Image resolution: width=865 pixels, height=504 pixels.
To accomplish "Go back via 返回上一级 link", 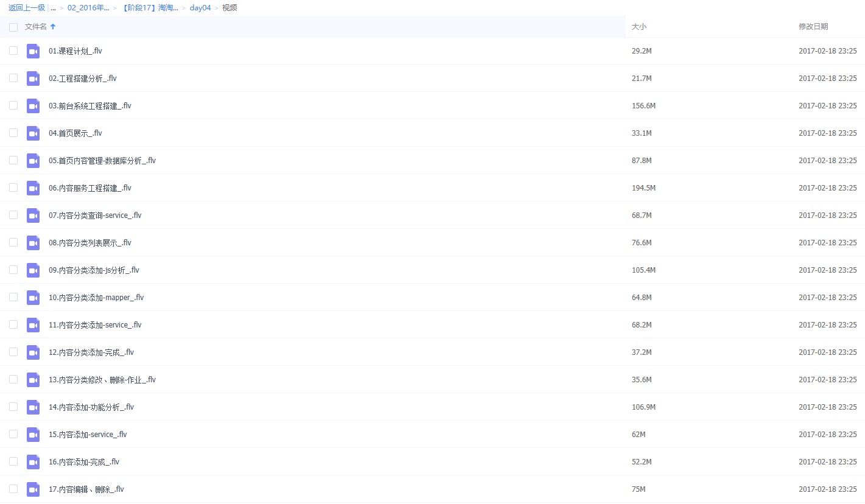I will (x=27, y=8).
